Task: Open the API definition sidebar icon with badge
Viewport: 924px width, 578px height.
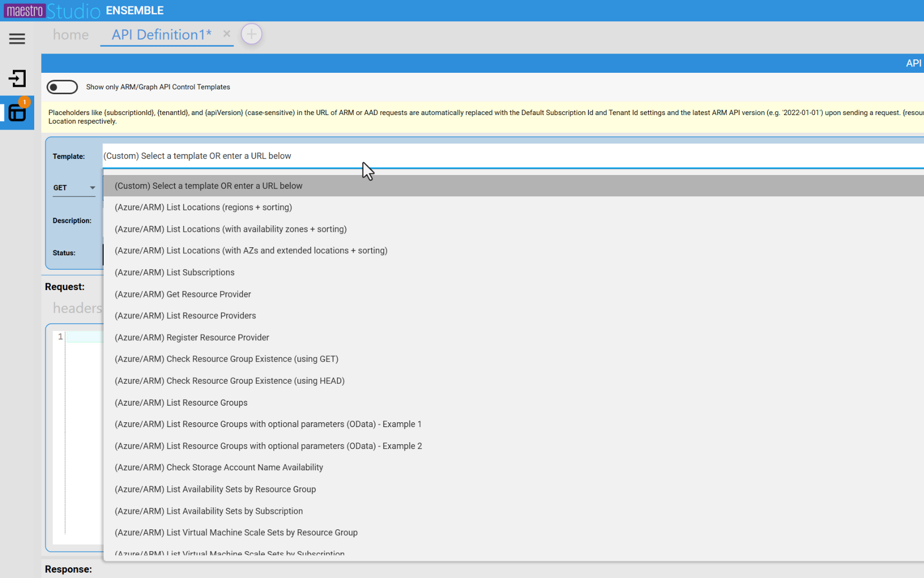Action: [17, 113]
